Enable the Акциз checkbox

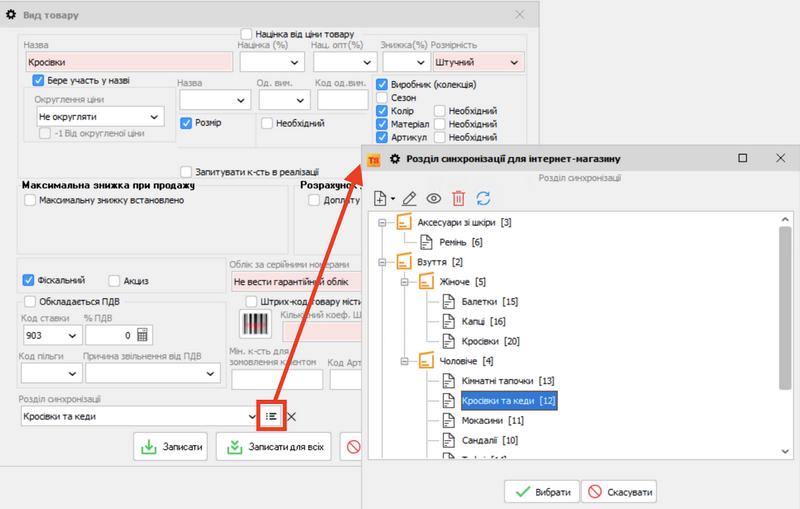[x=114, y=280]
